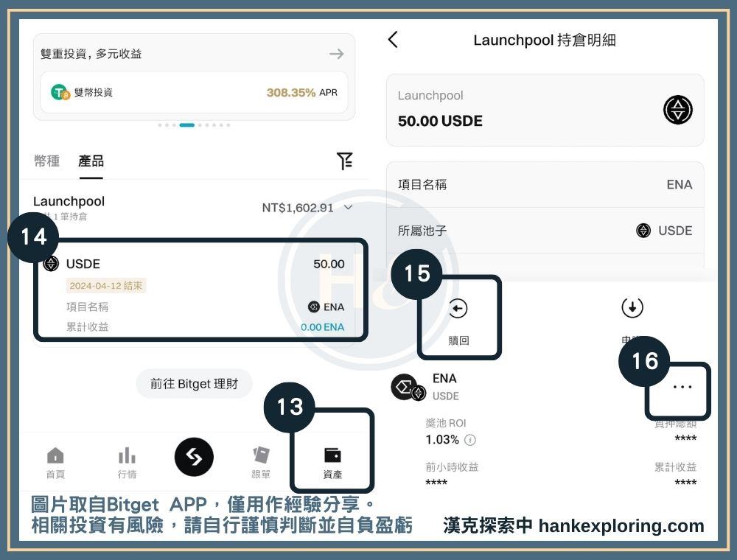
Task: Open the three-dot more menu
Action: tap(682, 387)
